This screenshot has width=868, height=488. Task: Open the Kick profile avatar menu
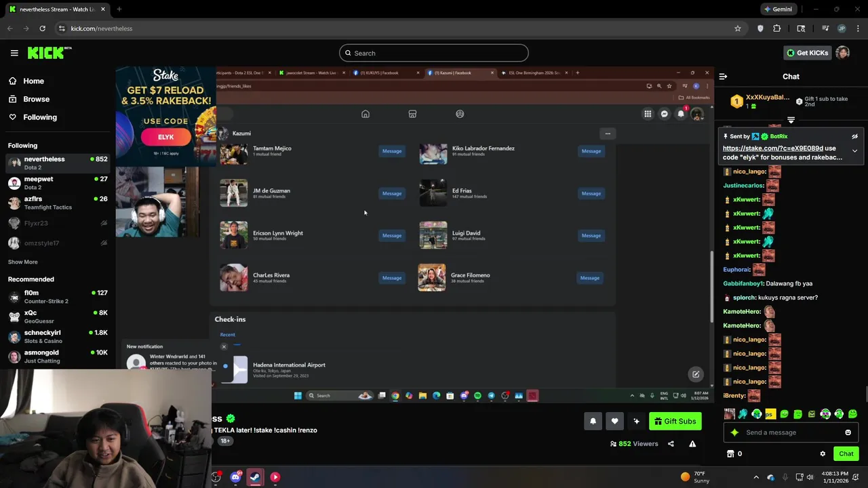tap(843, 53)
